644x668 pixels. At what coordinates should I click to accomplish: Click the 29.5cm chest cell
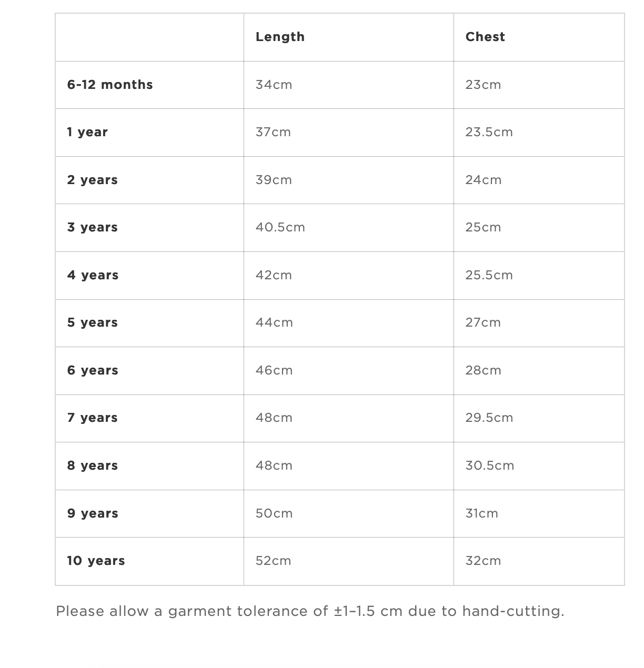(x=489, y=418)
